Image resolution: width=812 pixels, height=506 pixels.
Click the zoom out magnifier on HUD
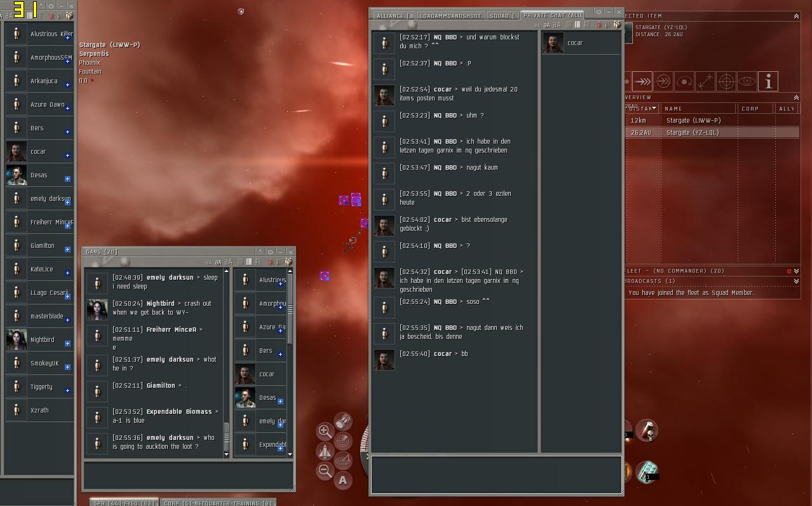pos(325,471)
